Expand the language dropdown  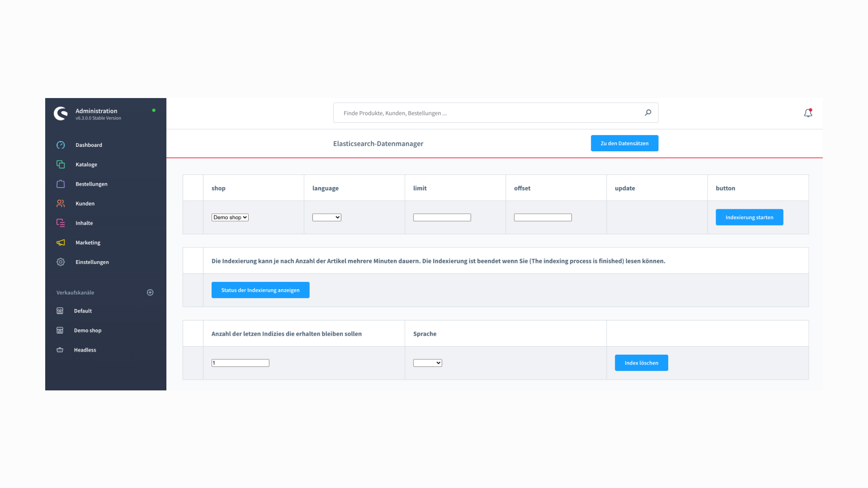pos(326,217)
